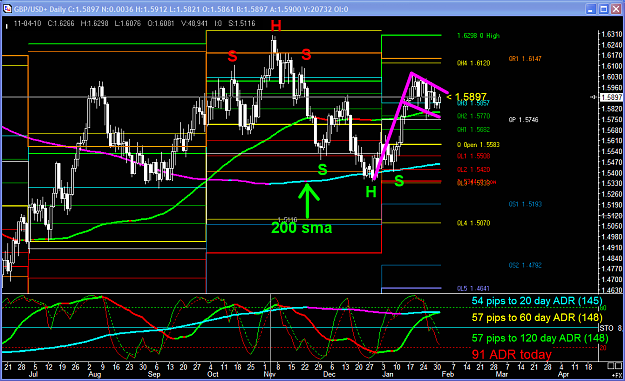Click the red 'H' head marker above November peak
The height and width of the screenshot is (381, 625).
(x=276, y=26)
